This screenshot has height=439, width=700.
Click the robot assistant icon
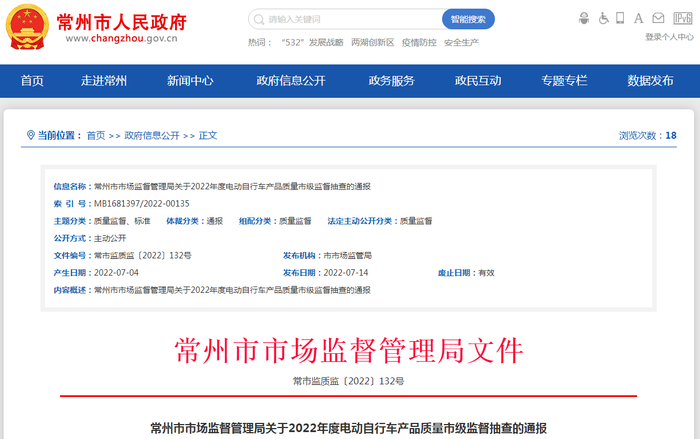[583, 18]
